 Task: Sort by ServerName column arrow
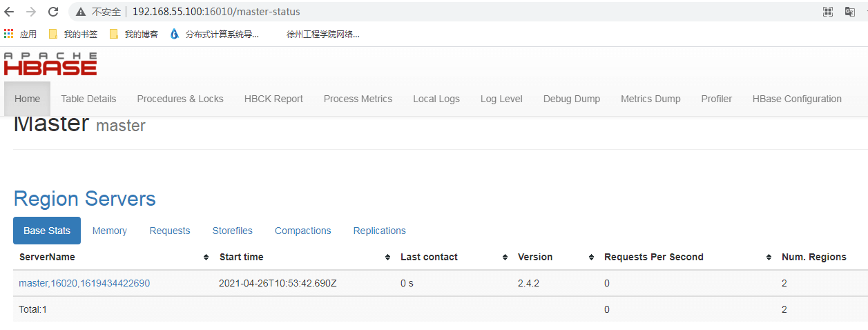coord(206,257)
